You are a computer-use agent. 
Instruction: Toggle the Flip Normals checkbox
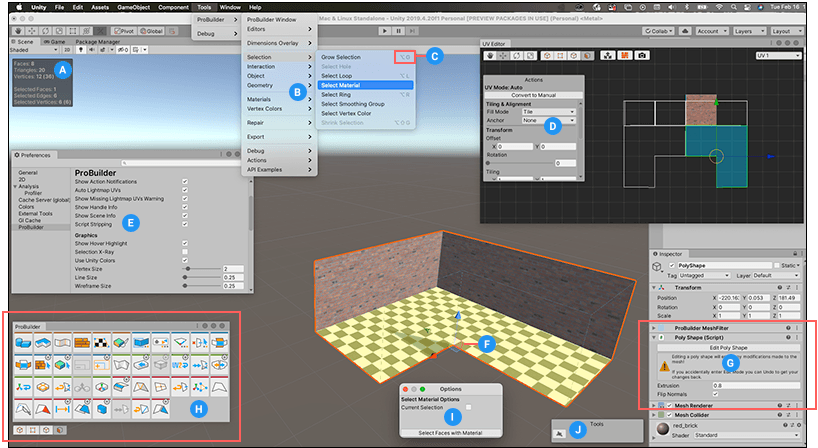pos(713,393)
